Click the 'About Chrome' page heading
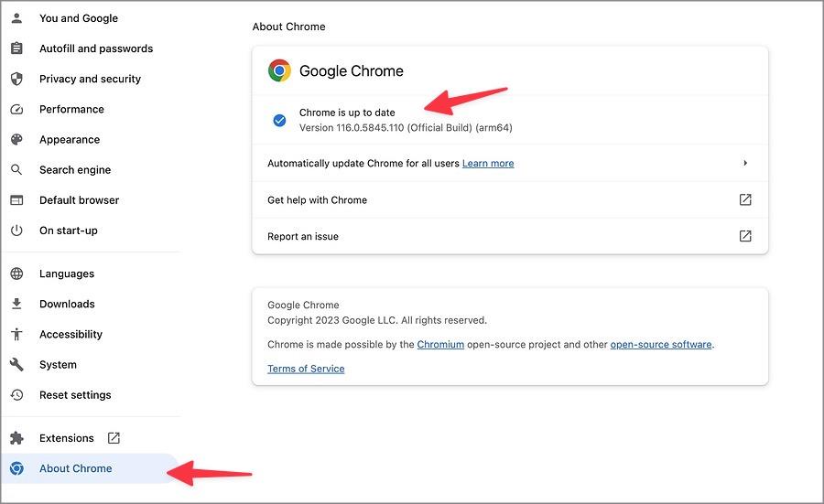This screenshot has width=824, height=504. pos(288,27)
